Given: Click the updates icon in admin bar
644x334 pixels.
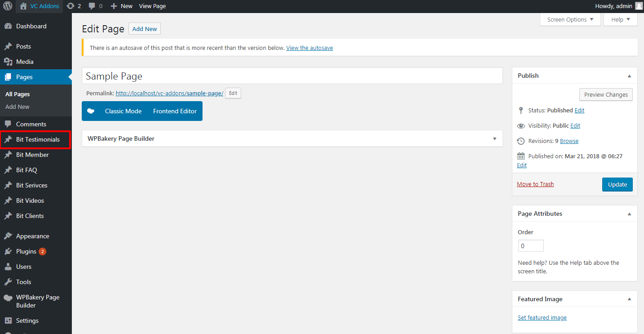Looking at the screenshot, I should pyautogui.click(x=71, y=6).
